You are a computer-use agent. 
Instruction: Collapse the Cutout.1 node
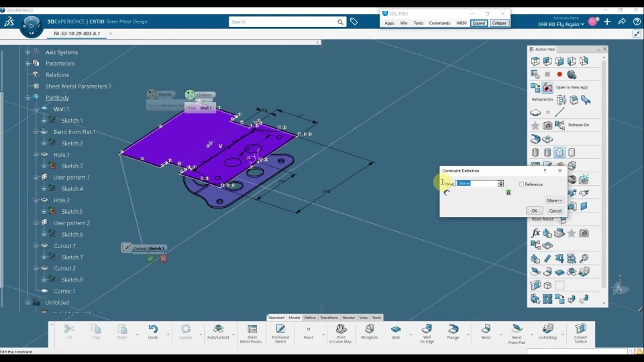pyautogui.click(x=36, y=245)
